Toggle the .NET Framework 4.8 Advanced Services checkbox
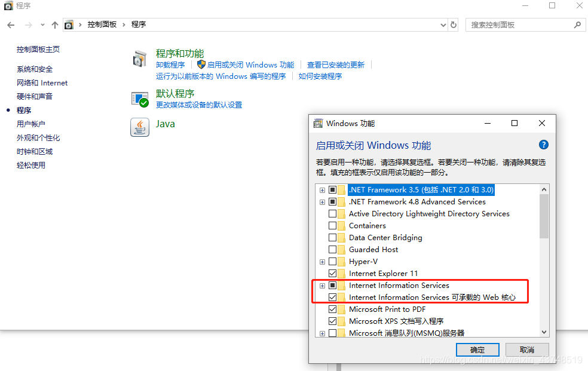 332,201
